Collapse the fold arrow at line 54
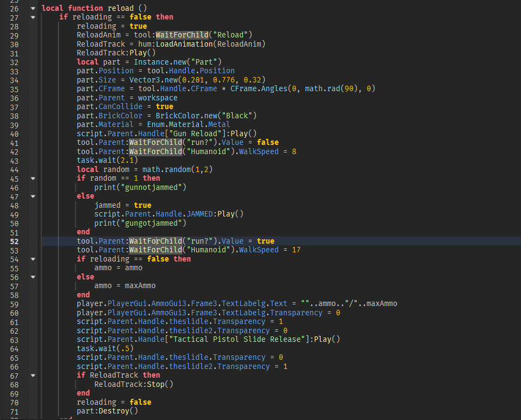 [x=33, y=259]
